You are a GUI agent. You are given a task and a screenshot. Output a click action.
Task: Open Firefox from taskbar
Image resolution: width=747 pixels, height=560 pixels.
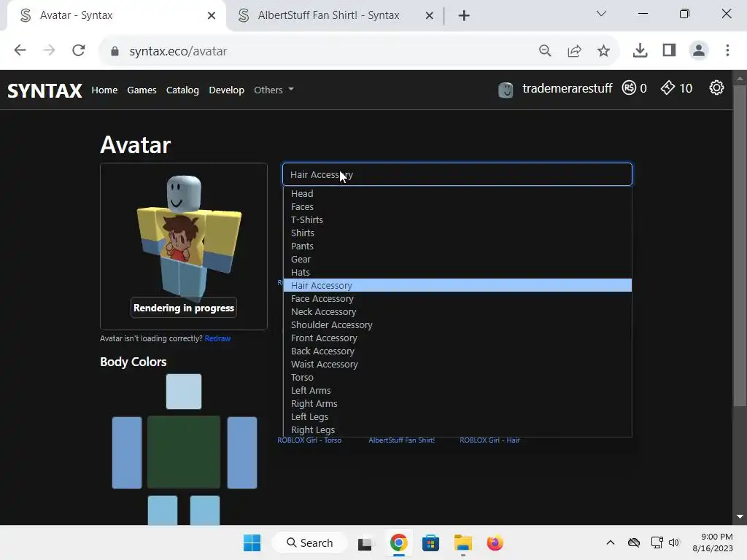tap(495, 542)
